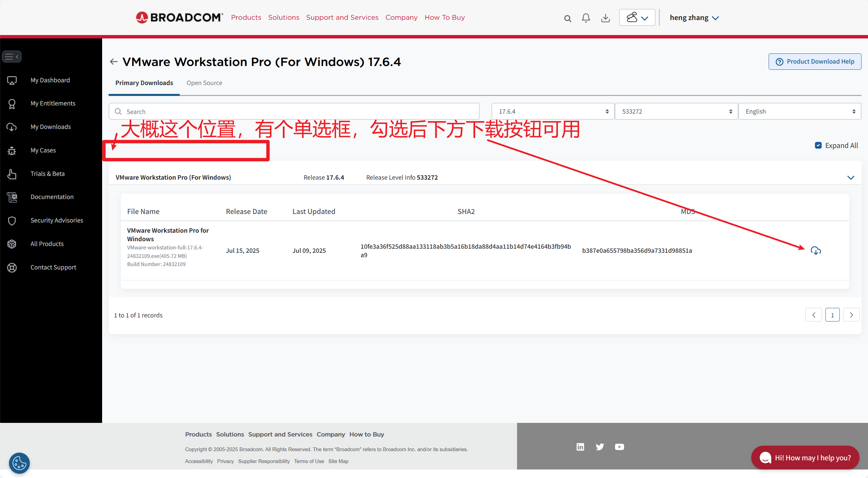This screenshot has width=868, height=478.
Task: Collapse the sidebar with the menu toggle
Action: 12,56
